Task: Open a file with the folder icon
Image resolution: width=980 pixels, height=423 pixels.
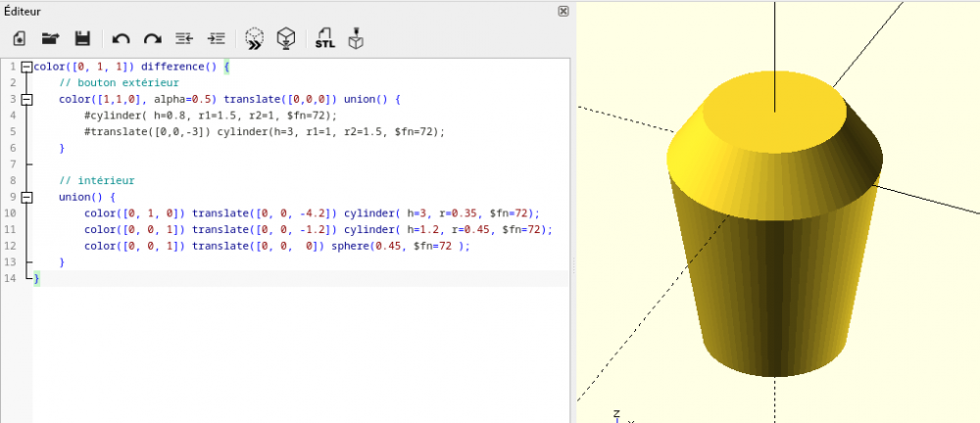Action: [50, 39]
